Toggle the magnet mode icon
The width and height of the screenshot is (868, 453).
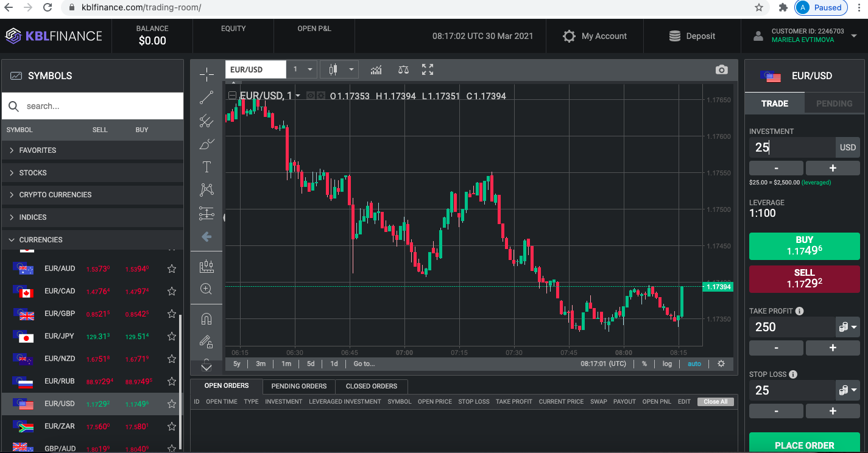pyautogui.click(x=206, y=318)
